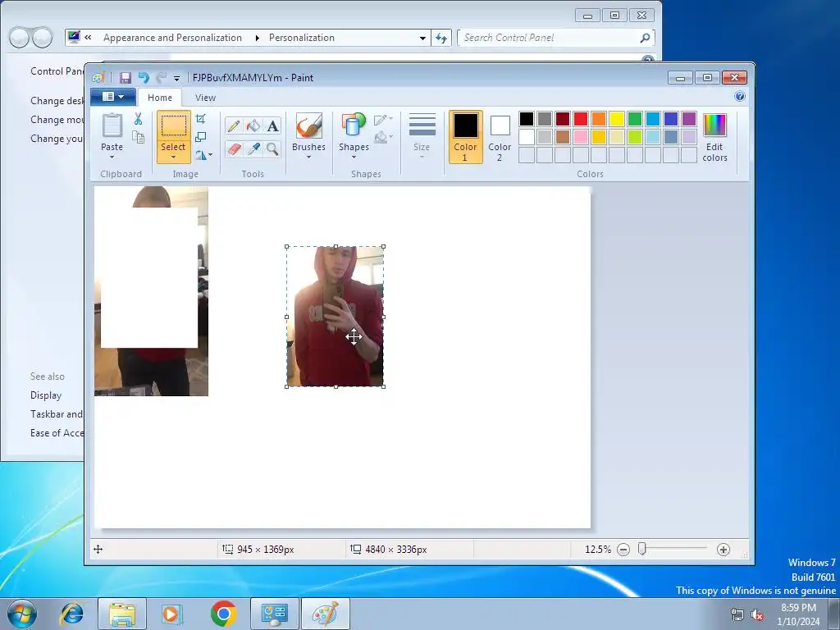Viewport: 840px width, 630px height.
Task: Open Paint Help via the question mark icon
Action: click(x=740, y=97)
